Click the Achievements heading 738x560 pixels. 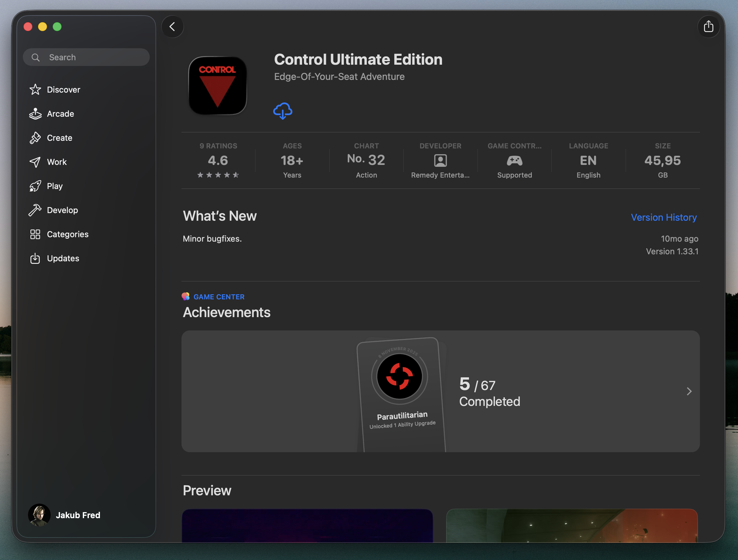pyautogui.click(x=227, y=312)
